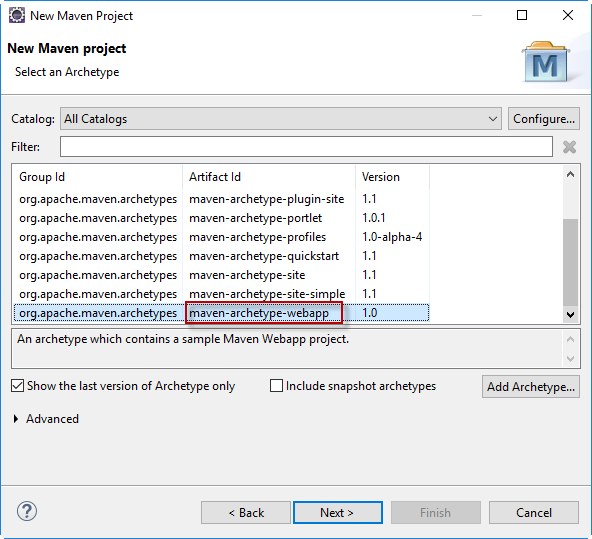The image size is (592, 539).
Task: Click the Eclipse icon in title bar
Action: coord(17,15)
